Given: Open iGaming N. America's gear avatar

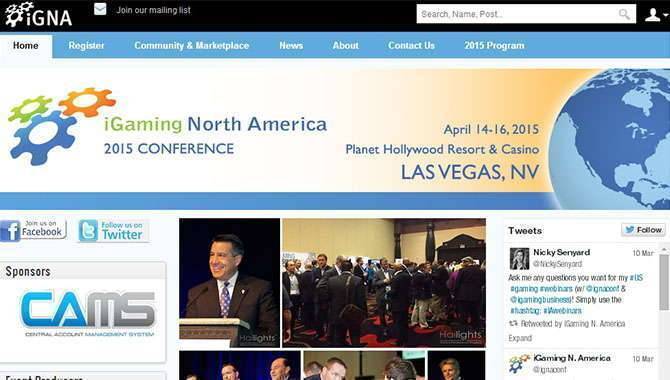Looking at the screenshot, I should coord(519,364).
